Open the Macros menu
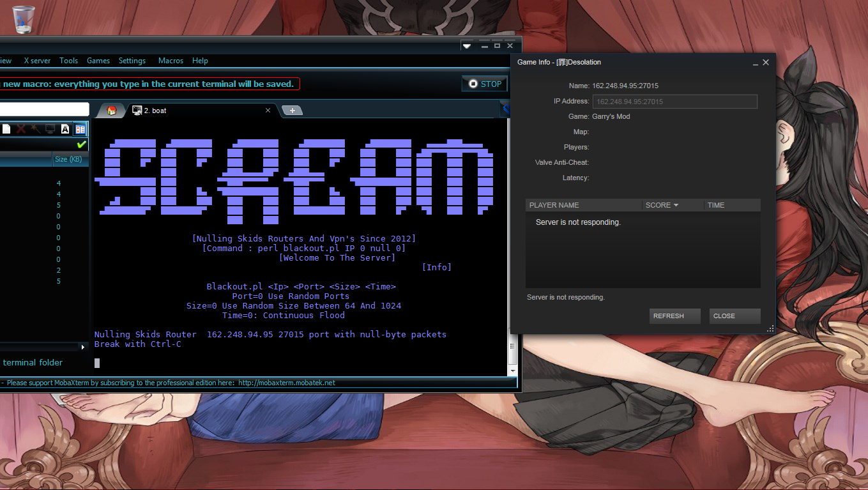The width and height of the screenshot is (868, 490). coord(171,61)
